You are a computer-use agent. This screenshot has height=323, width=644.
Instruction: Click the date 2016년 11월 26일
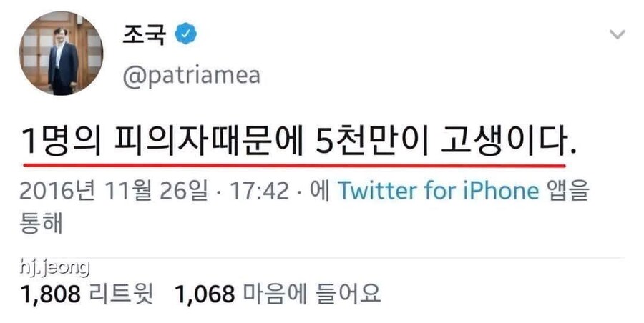(113, 192)
